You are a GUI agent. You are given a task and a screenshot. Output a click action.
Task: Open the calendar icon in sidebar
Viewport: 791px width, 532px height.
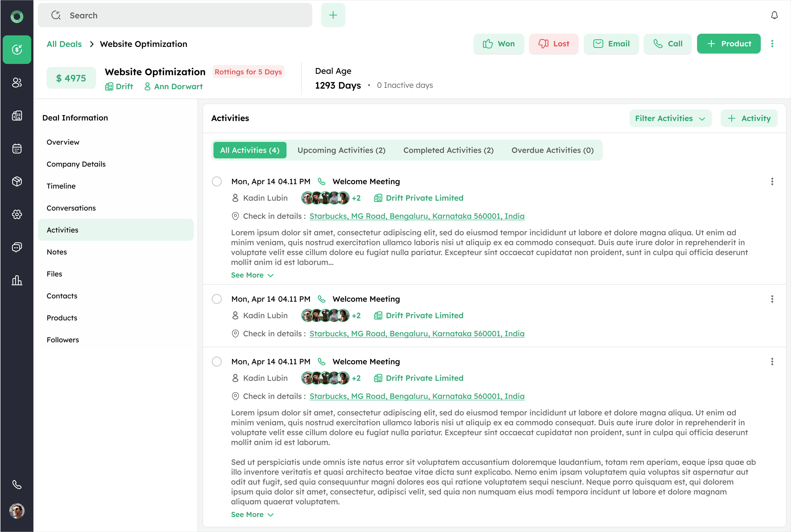17,149
